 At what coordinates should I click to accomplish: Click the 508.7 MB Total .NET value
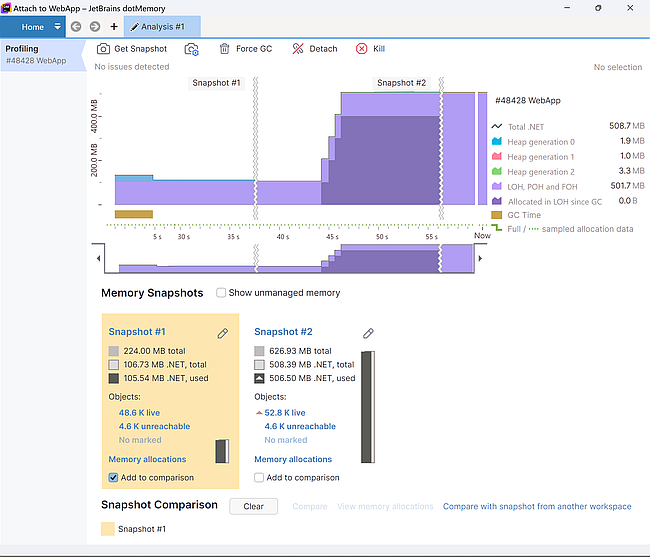627,126
